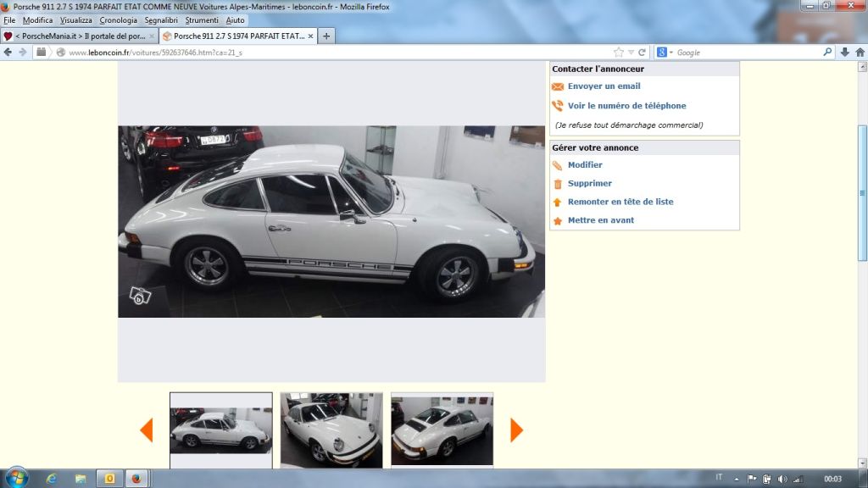This screenshot has height=488, width=868.
Task: Click the volume speaker icon in the tray
Action: 782,480
